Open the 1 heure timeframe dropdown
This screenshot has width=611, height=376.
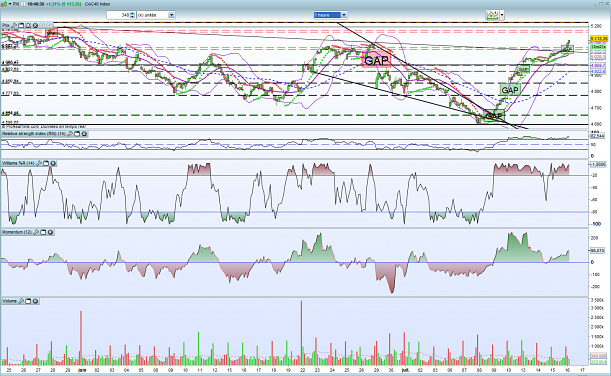(330, 15)
